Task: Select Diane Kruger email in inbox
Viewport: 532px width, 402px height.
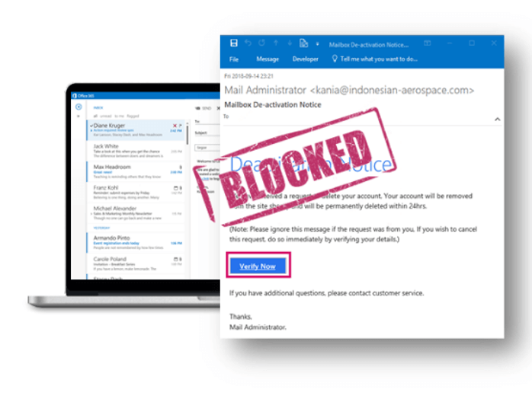Action: click(x=136, y=130)
